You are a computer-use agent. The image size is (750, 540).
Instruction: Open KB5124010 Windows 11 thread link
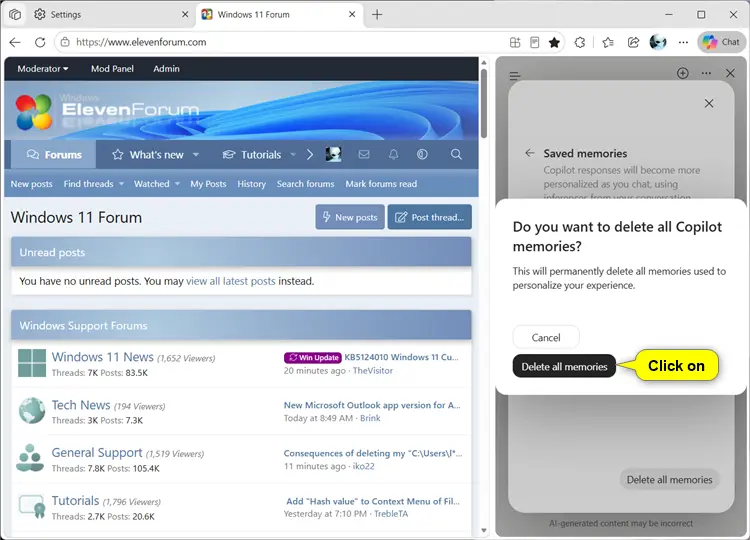(x=401, y=357)
